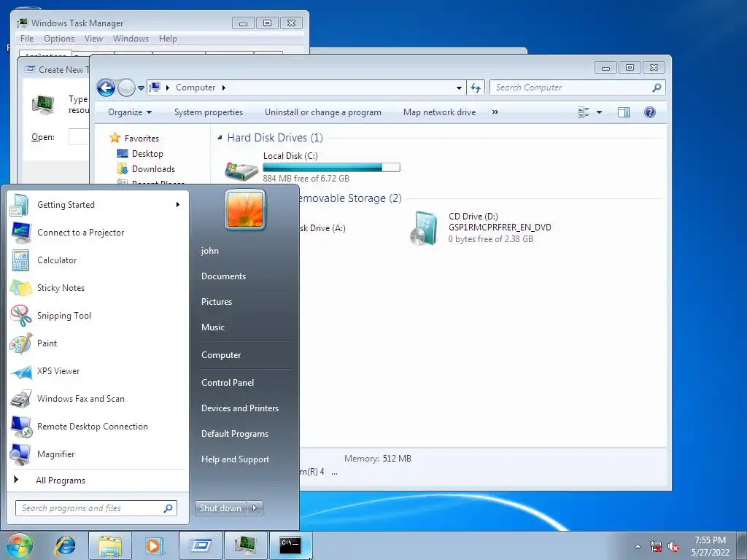Open Task Manager View menu
The height and width of the screenshot is (560, 747).
(93, 39)
